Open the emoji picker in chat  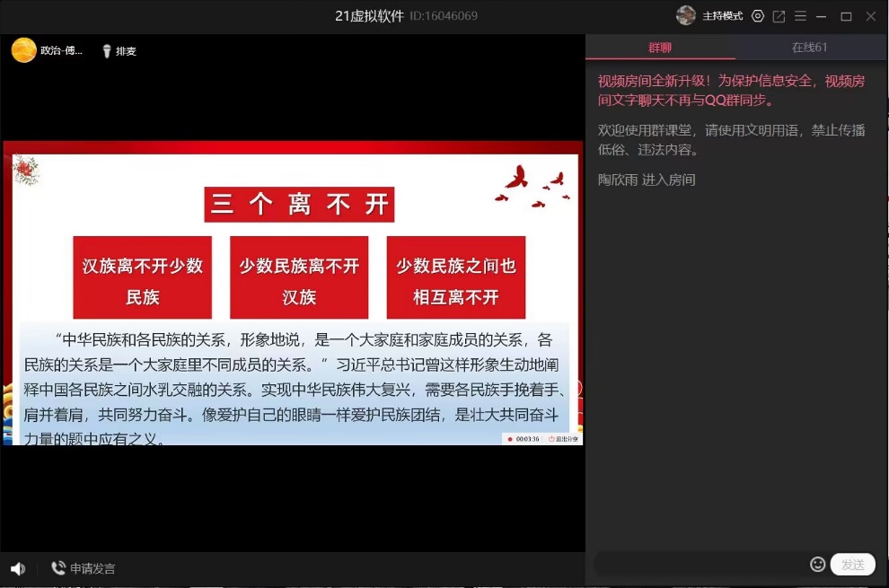[817, 564]
